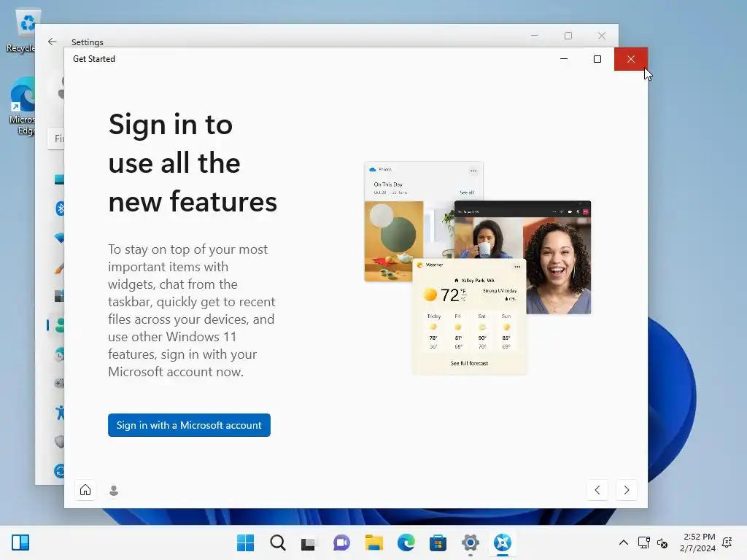
Task: Open Microsoft Edge desktop shortcut
Action: click(22, 106)
